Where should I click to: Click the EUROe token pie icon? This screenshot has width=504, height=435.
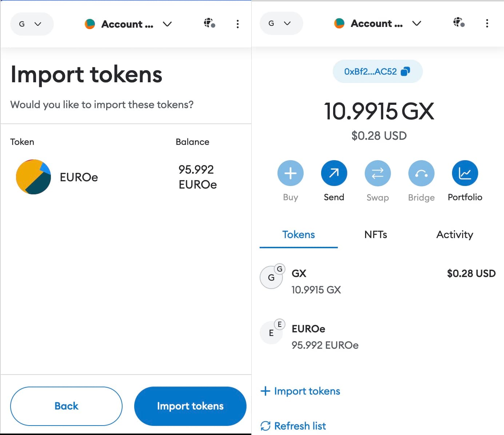click(x=33, y=177)
